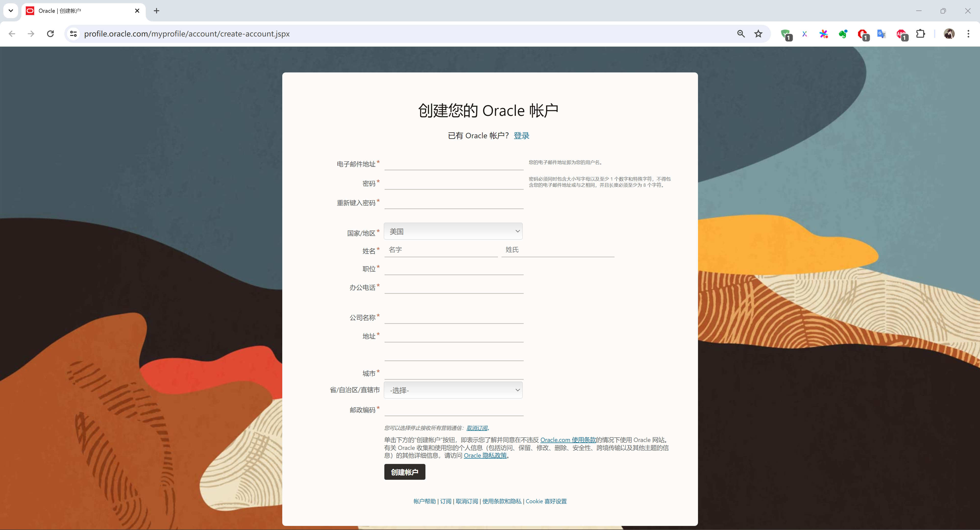Focus the 姓氏 last name field
The image size is (980, 530).
[x=557, y=250]
